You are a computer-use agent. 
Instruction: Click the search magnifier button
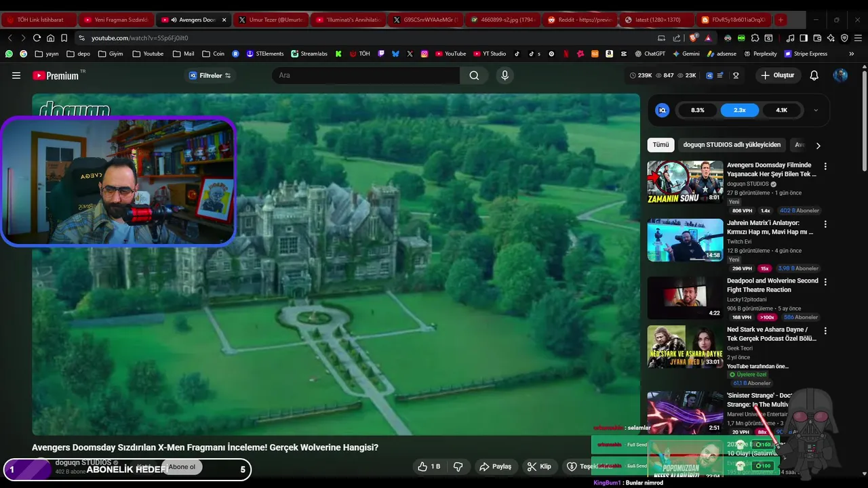coord(474,75)
